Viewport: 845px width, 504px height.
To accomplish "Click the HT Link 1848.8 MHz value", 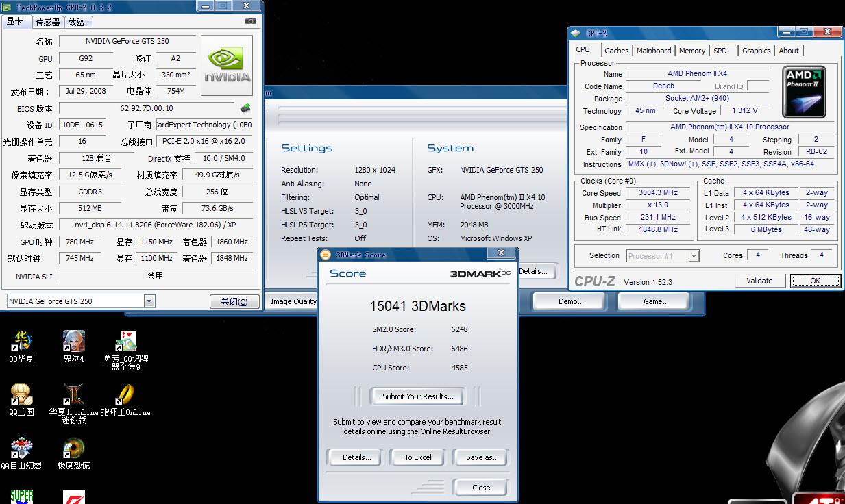I will pos(657,230).
